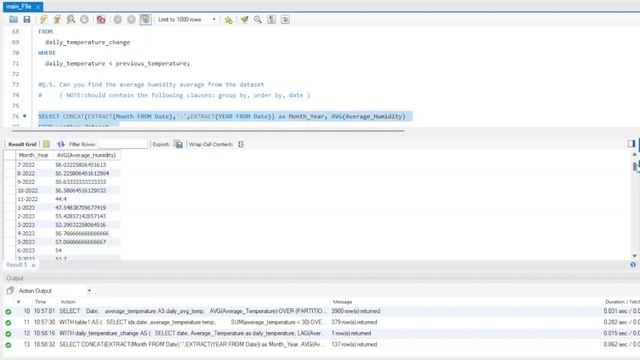This screenshot has width=640, height=360.
Task: Rollback transaction X icon
Action: click(131, 19)
